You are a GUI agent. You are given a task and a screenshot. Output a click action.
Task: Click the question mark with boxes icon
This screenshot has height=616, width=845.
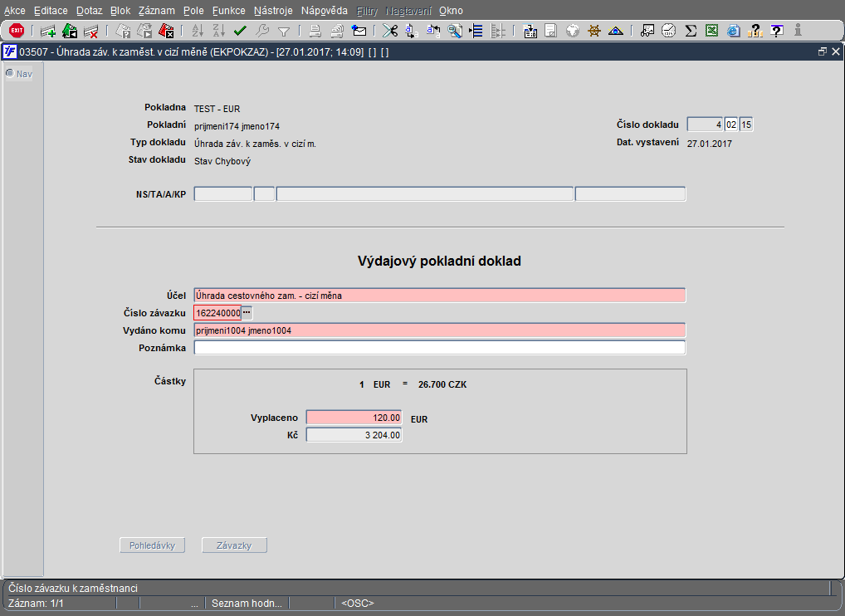[x=755, y=31]
